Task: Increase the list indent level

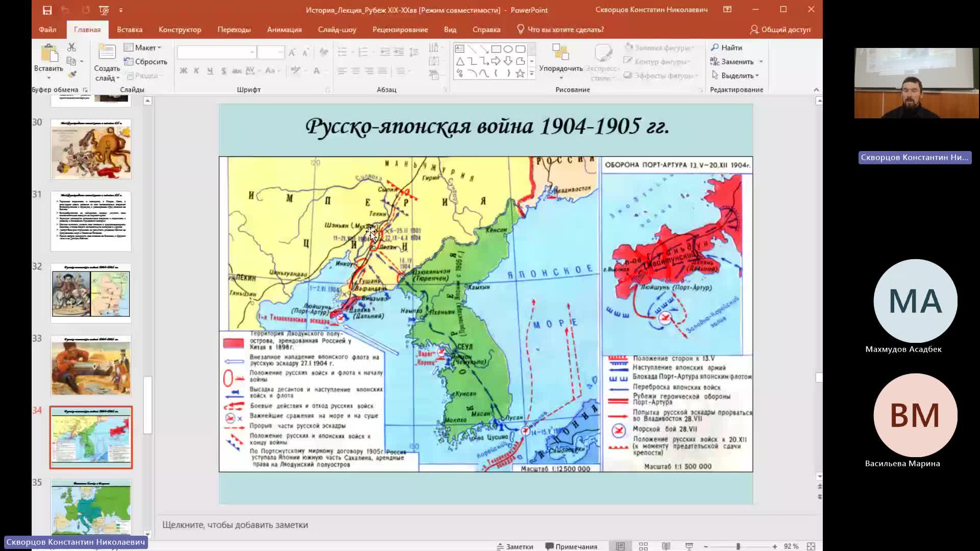Action: pyautogui.click(x=399, y=52)
